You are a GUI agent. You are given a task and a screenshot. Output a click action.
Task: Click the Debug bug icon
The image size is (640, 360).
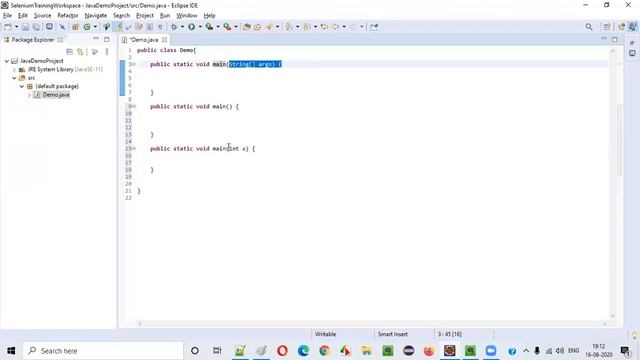tap(174, 27)
